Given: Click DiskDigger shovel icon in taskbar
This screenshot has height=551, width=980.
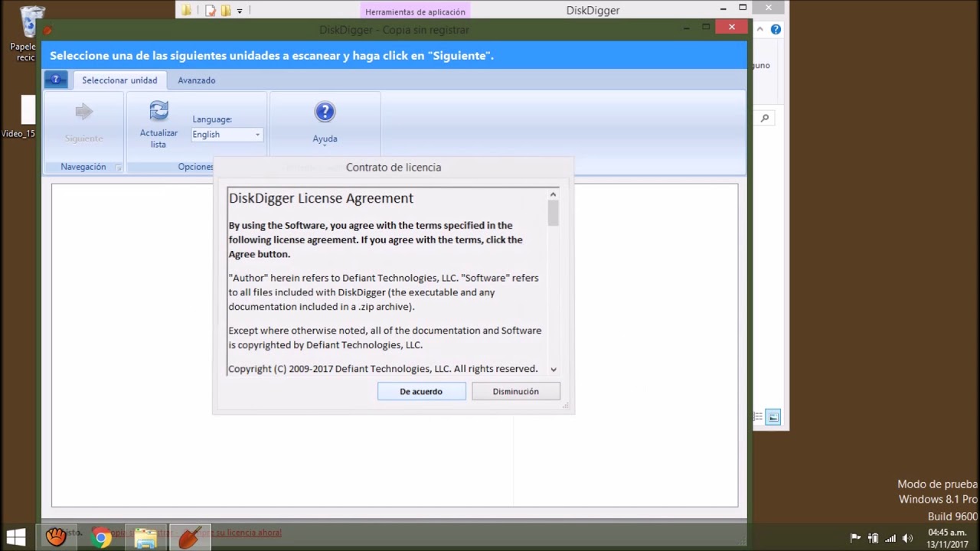Looking at the screenshot, I should coord(189,538).
